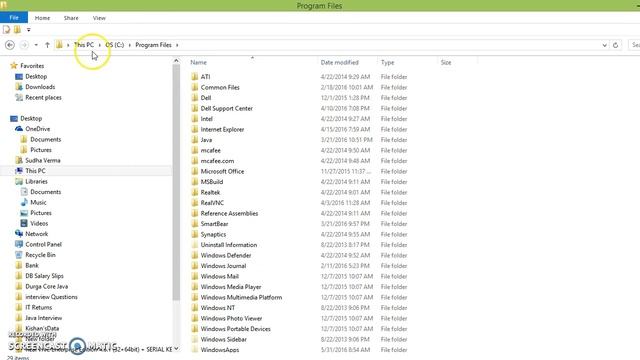Go up one folder level
The width and height of the screenshot is (640, 360).
coord(47,45)
